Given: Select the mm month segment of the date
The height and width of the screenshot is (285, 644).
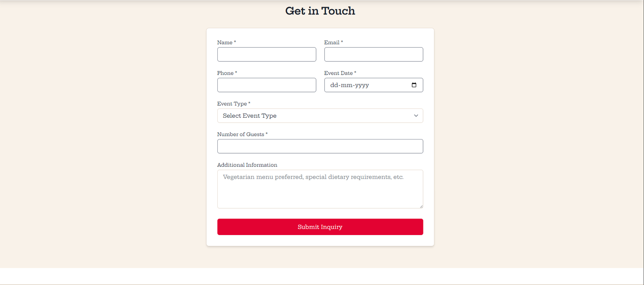Looking at the screenshot, I should coord(346,85).
